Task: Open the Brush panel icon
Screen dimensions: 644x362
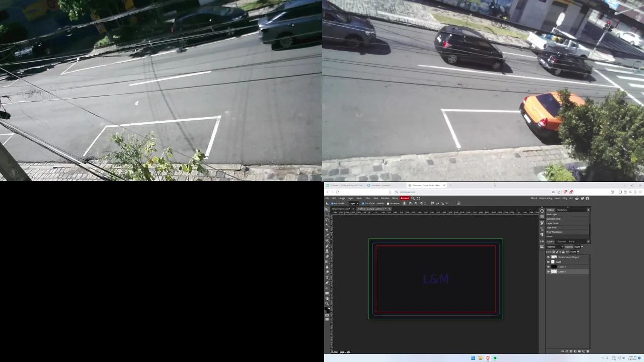Action: pos(542,223)
